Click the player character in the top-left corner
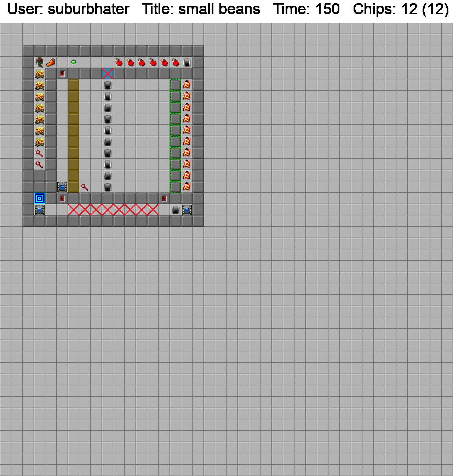This screenshot has height=476, width=453. [x=40, y=62]
